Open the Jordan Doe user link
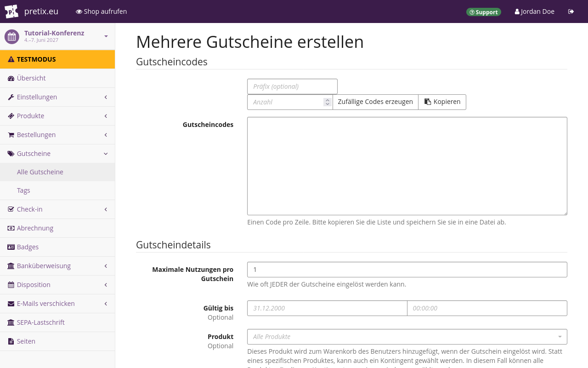This screenshot has height=368, width=588. (x=535, y=11)
